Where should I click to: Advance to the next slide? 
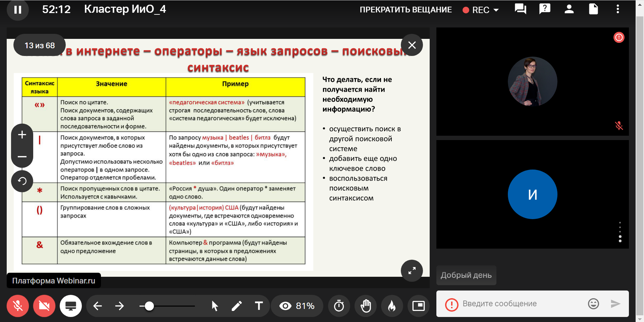coord(119,306)
